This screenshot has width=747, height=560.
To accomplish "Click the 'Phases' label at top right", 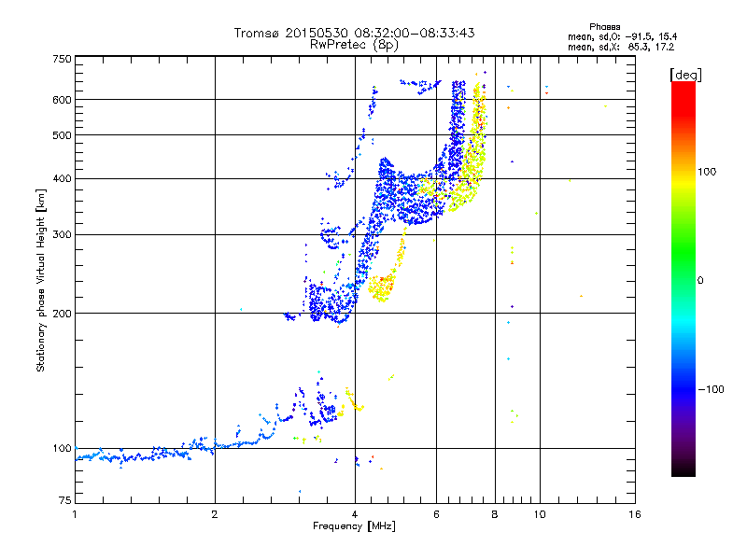I will tap(604, 27).
